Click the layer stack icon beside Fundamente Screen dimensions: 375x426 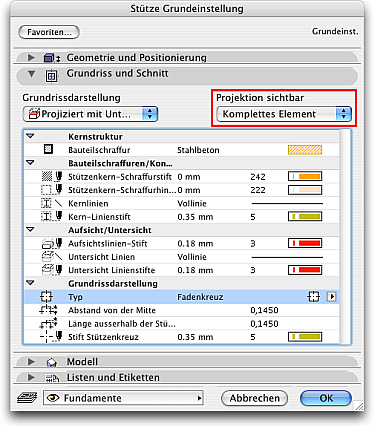coord(28,398)
